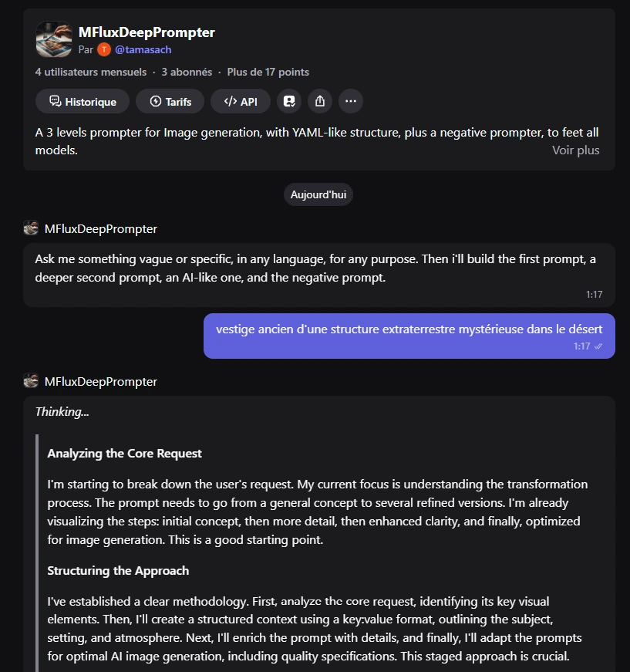The height and width of the screenshot is (672, 630).
Task: Click bot name above the Thinking response
Action: click(101, 381)
